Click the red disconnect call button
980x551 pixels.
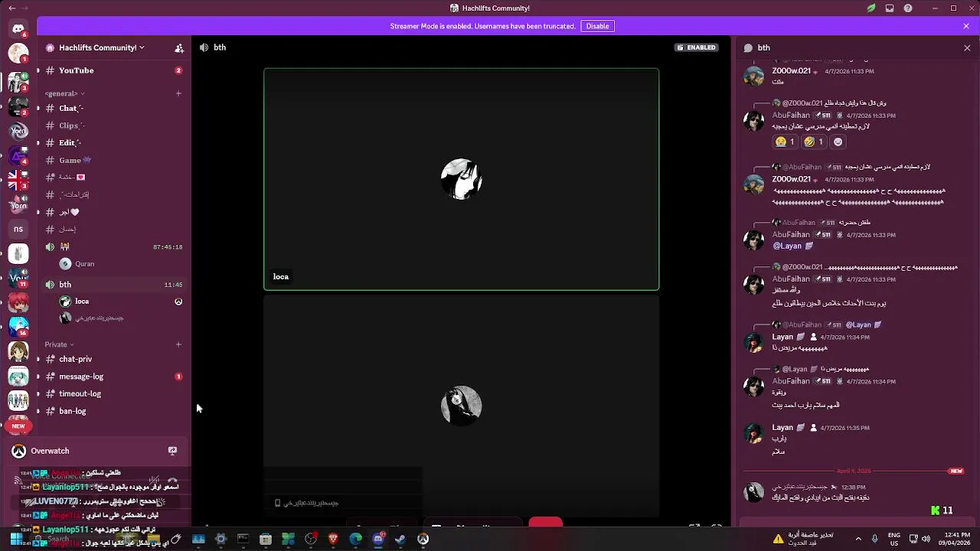[x=546, y=523]
